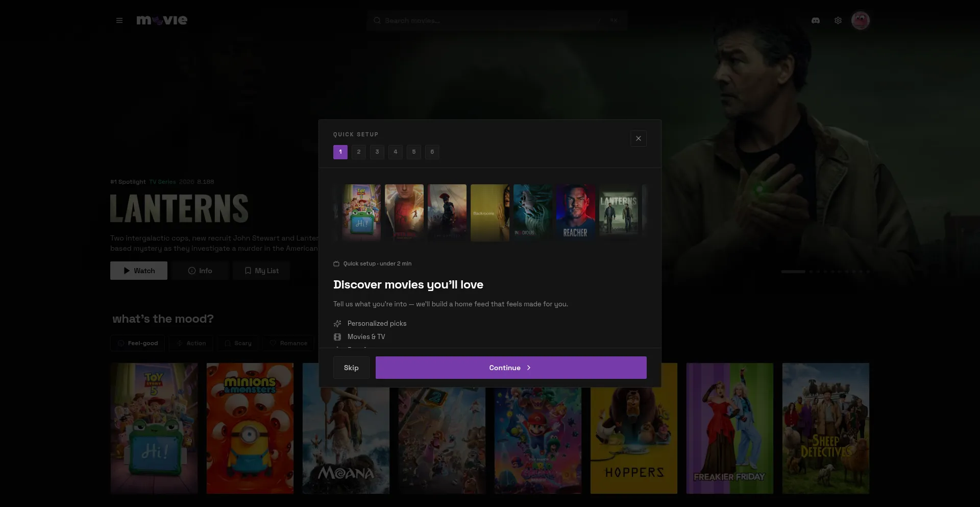This screenshot has height=507, width=980.
Task: Select the Lanterns poster in dialog
Action: 619,213
